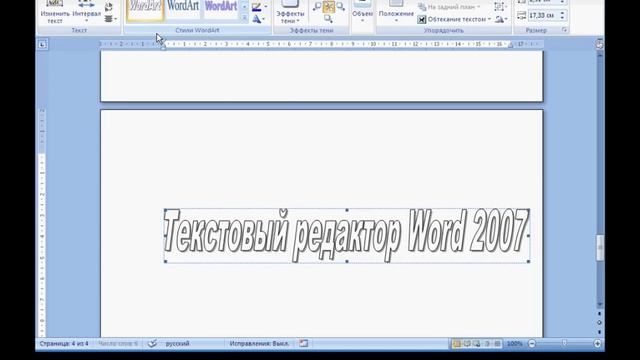This screenshot has height=360, width=640.
Task: Open the Положение dropdown
Action: click(396, 12)
